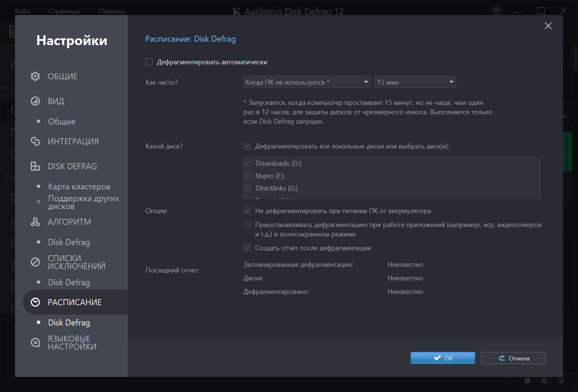Click the DISK DEFRAG blocks icon
The image size is (578, 392).
35,166
